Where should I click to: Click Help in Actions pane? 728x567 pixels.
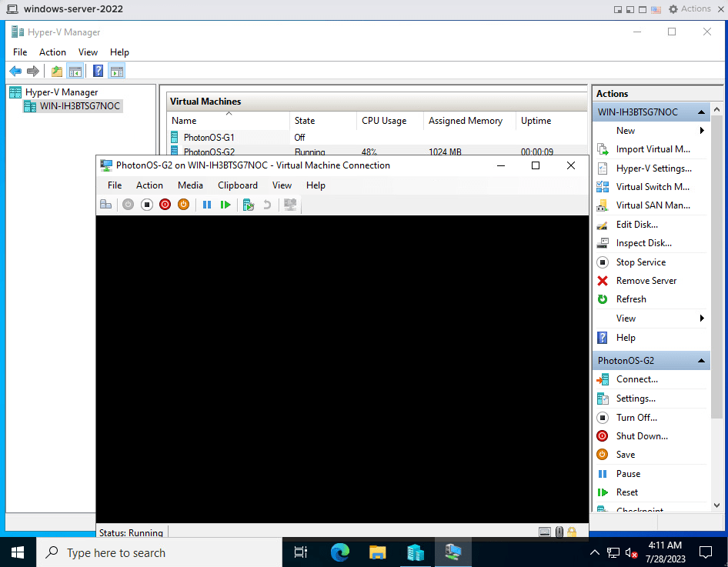(626, 337)
